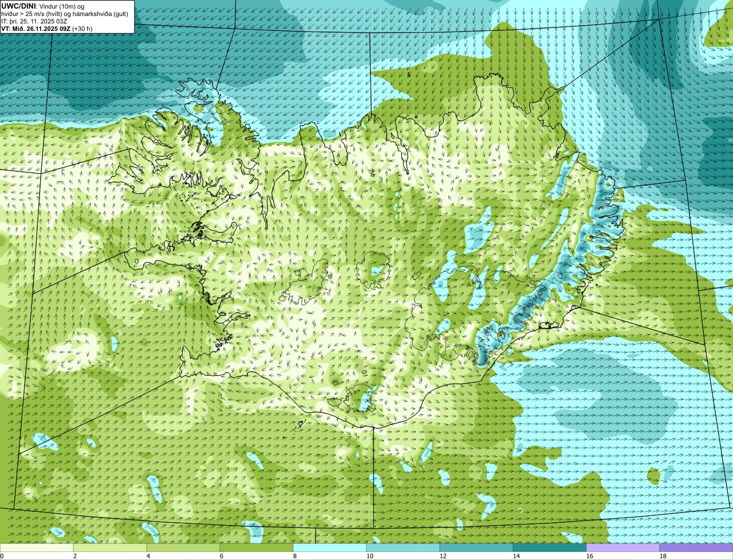Pick the light lavender 16–18 m/s legend swatch

(x=623, y=547)
